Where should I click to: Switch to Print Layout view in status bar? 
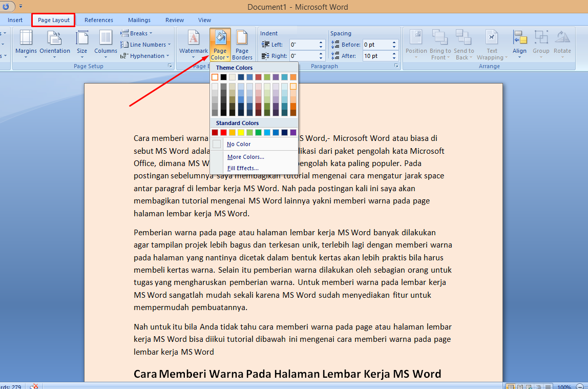[x=510, y=387]
